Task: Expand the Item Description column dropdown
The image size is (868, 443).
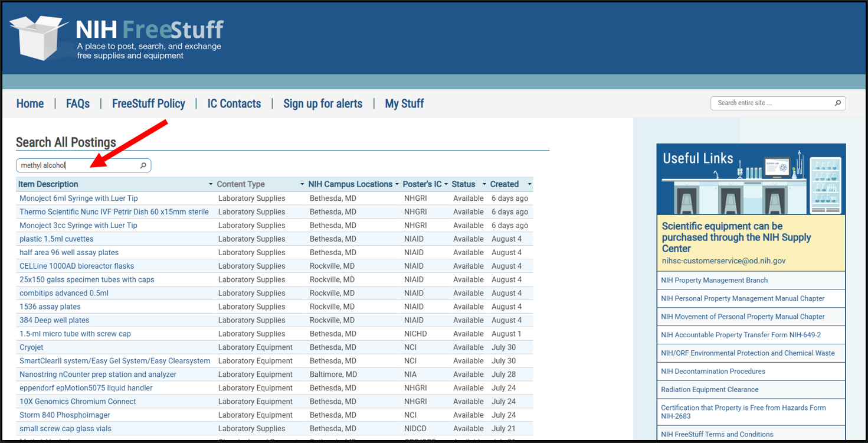Action: click(x=211, y=185)
